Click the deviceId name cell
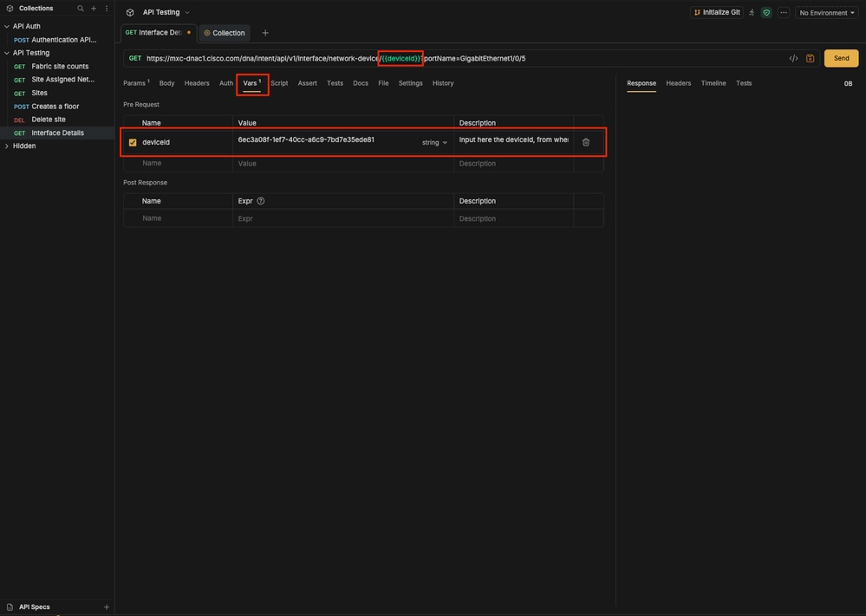 click(x=186, y=142)
